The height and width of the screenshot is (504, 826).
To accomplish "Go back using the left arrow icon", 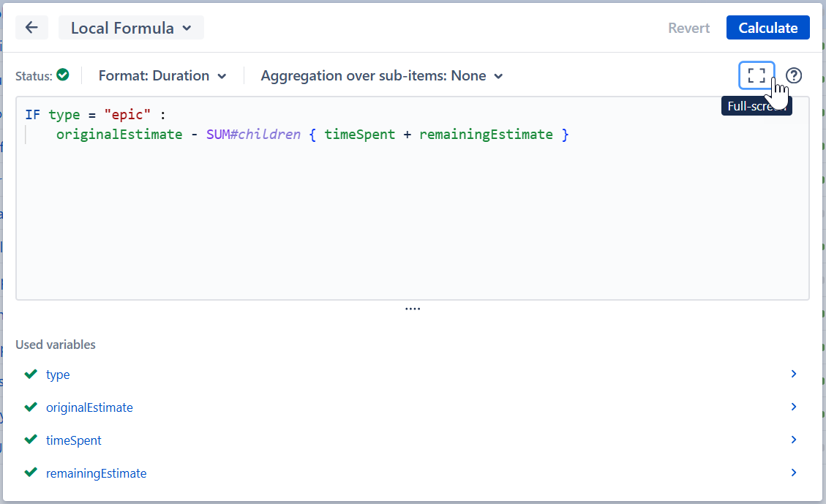I will click(x=31, y=27).
